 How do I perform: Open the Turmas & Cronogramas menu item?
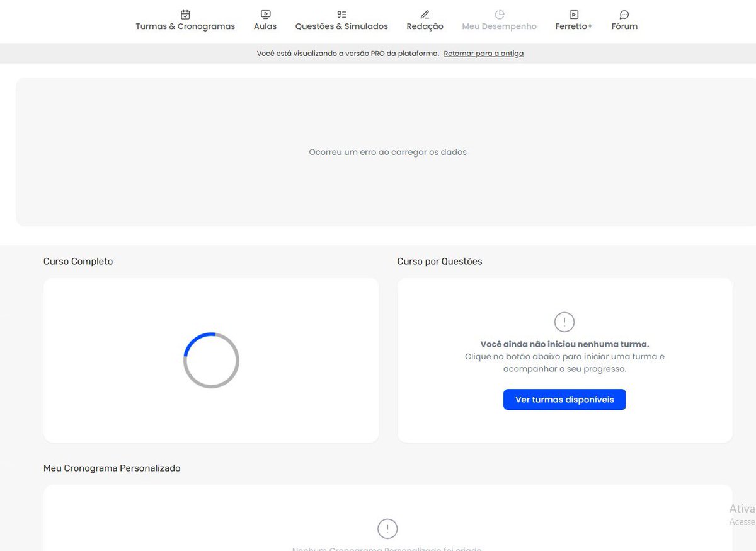tap(185, 26)
